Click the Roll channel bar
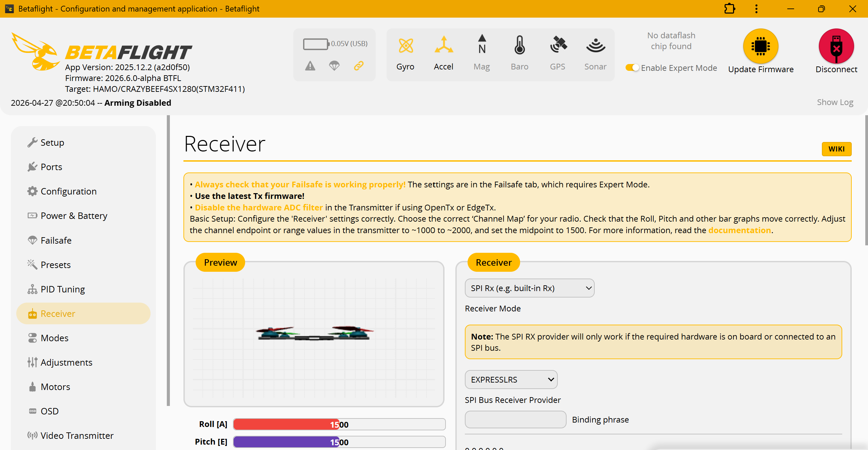Screen dimensions: 868x450 339,424
